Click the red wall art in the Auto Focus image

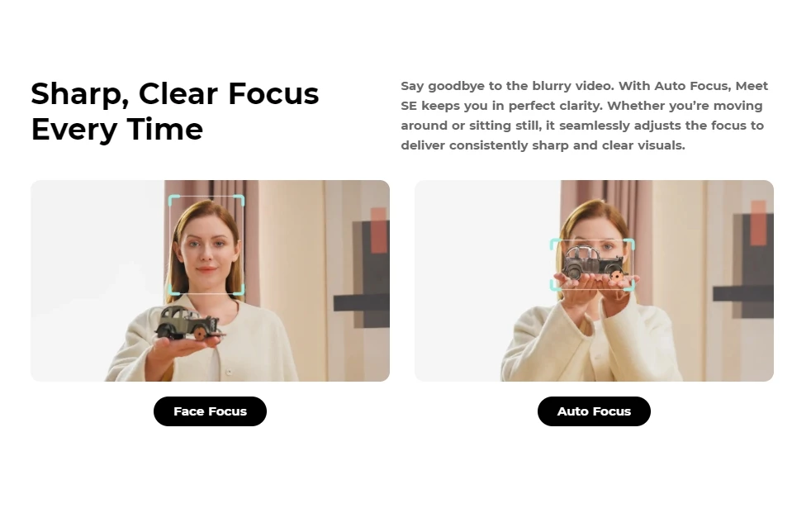click(758, 223)
